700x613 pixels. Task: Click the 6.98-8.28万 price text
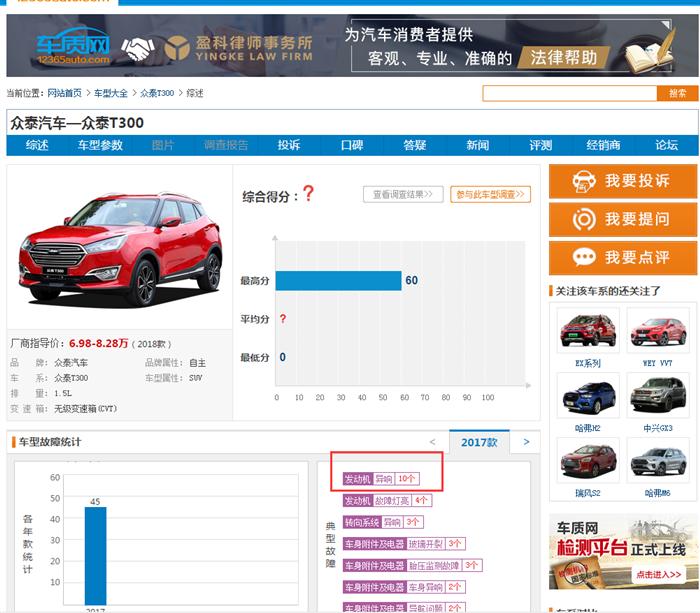pyautogui.click(x=98, y=343)
